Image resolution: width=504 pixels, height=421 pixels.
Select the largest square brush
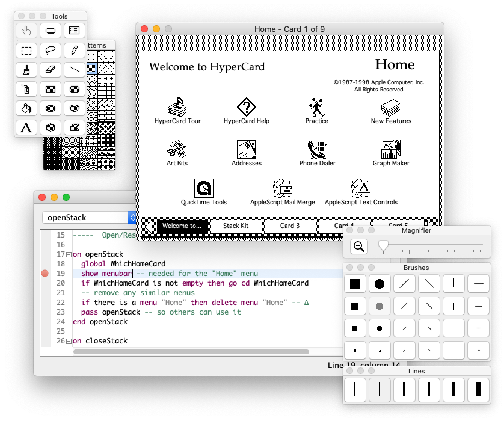pos(355,284)
